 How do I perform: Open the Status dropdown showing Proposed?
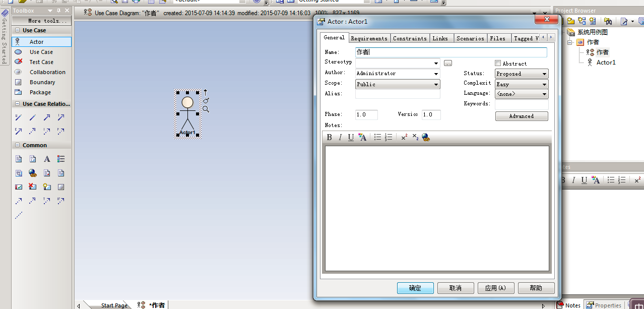[544, 74]
